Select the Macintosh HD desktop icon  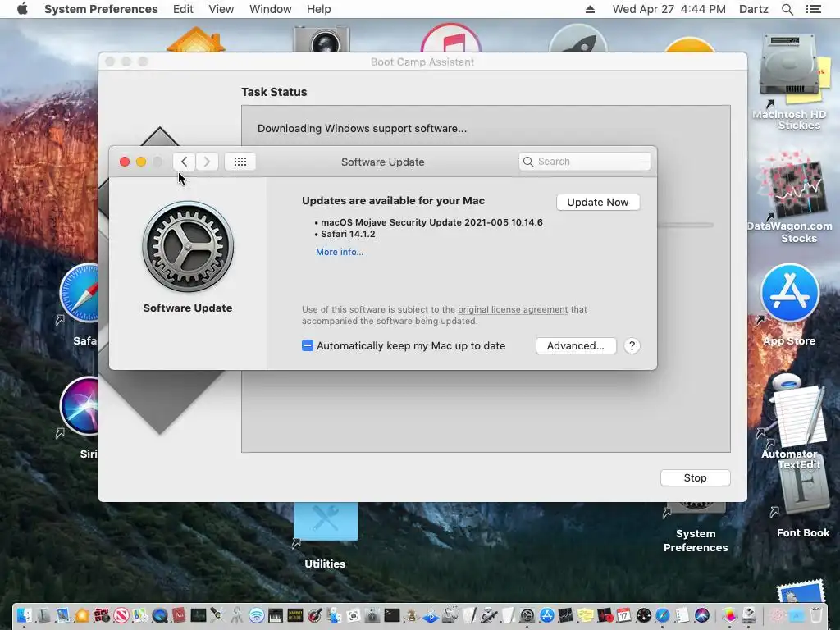[x=788, y=67]
